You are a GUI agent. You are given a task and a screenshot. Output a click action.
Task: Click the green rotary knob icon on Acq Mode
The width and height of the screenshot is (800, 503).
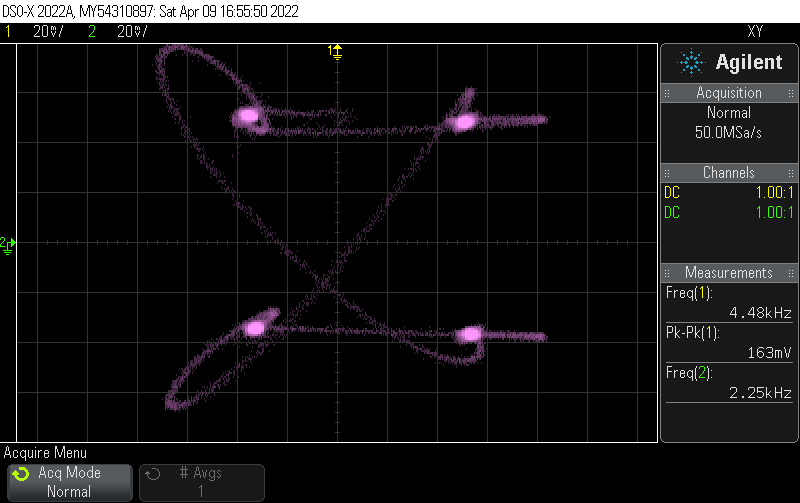21,474
